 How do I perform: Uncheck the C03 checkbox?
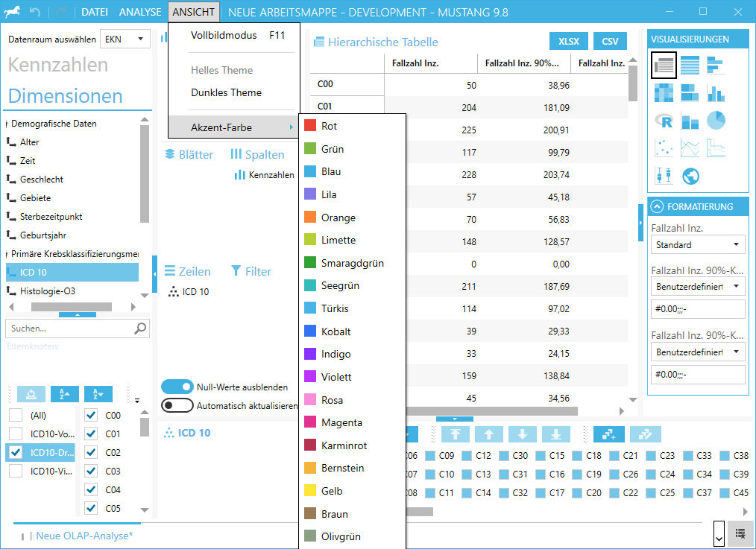pyautogui.click(x=91, y=471)
